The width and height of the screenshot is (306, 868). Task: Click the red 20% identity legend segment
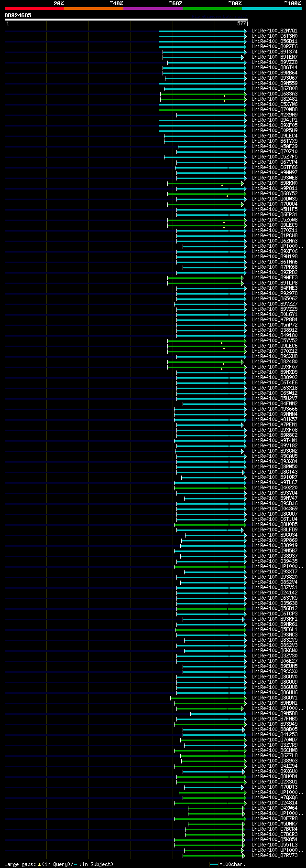[x=34, y=9]
